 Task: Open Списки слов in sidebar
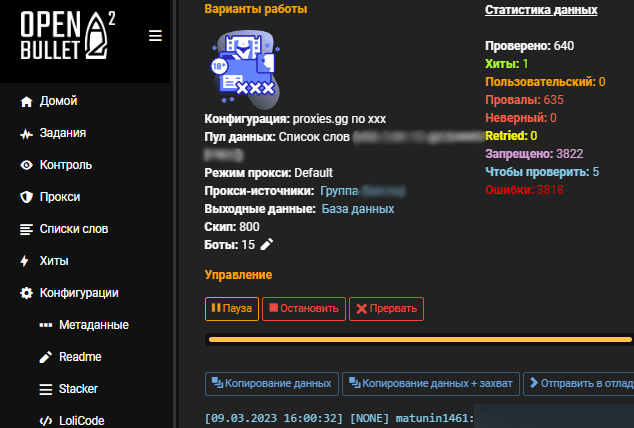coord(74,229)
